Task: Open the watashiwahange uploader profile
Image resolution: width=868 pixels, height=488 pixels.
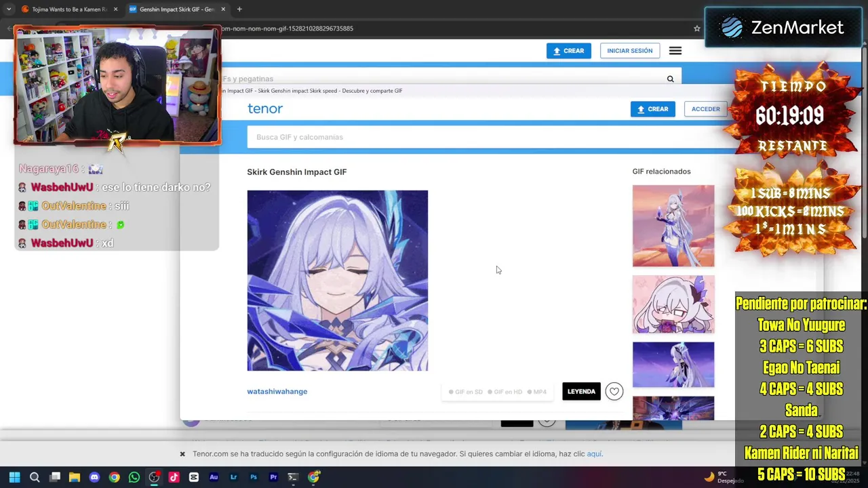Action: click(277, 392)
